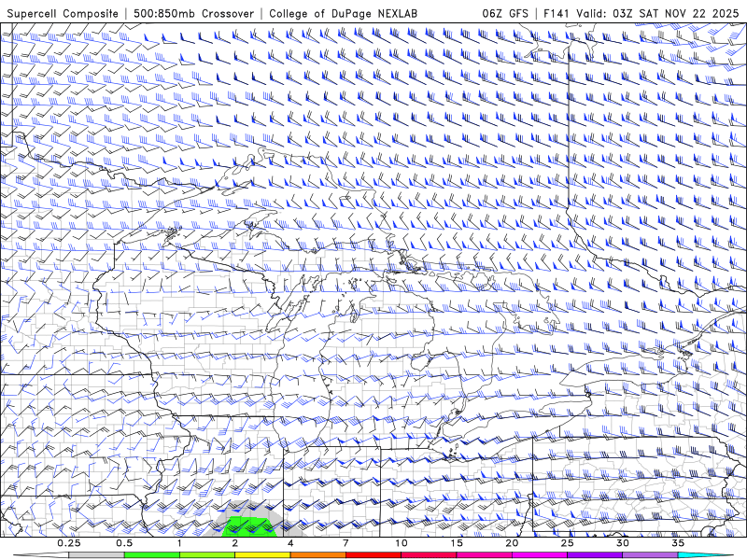Click the yellow color bar segment
Screen dimensions: 747x560
pyautogui.click(x=262, y=555)
